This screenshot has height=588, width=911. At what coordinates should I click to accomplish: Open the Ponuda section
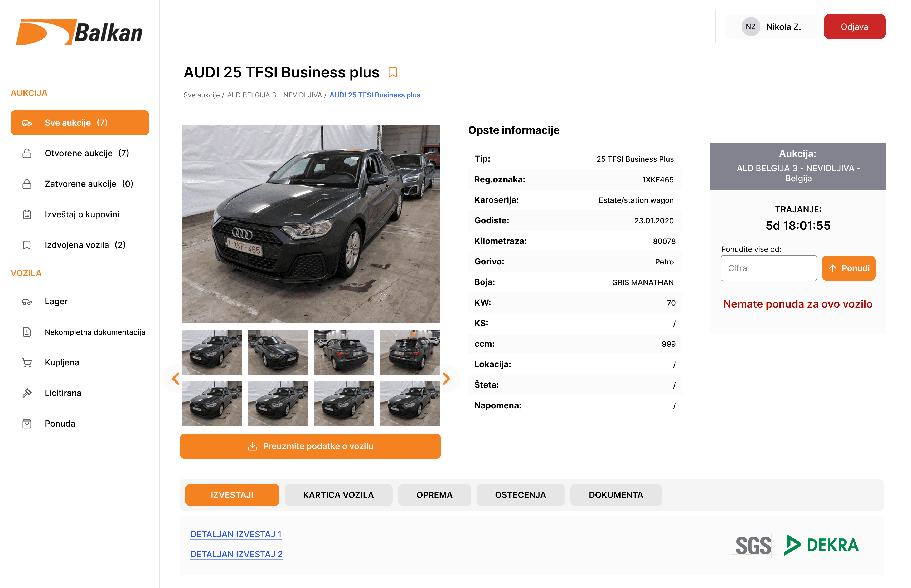[80, 424]
